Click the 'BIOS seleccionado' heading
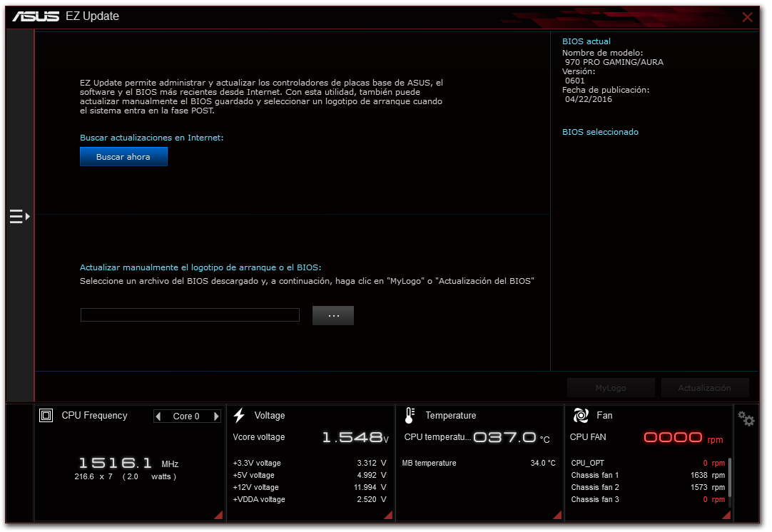The image size is (772, 532). point(600,133)
